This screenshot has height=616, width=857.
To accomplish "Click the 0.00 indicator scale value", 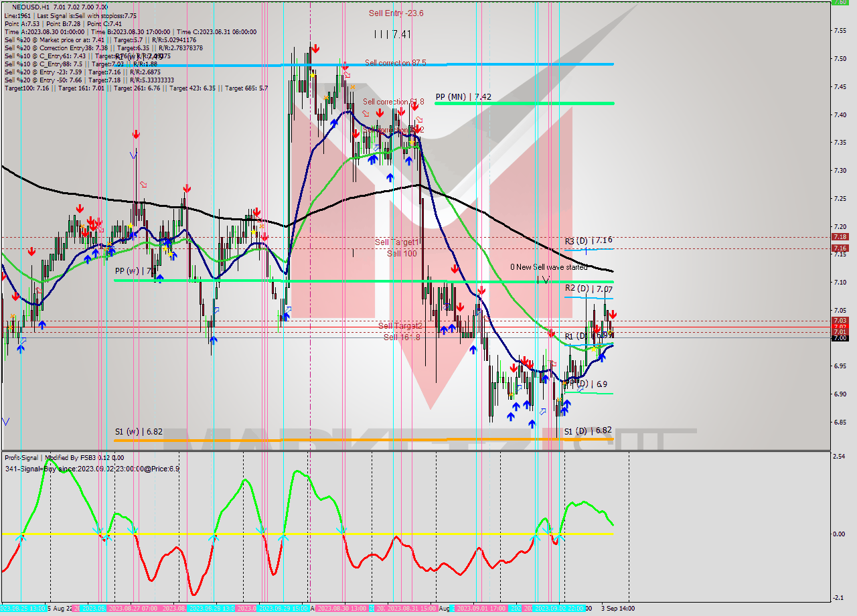I will (x=840, y=534).
